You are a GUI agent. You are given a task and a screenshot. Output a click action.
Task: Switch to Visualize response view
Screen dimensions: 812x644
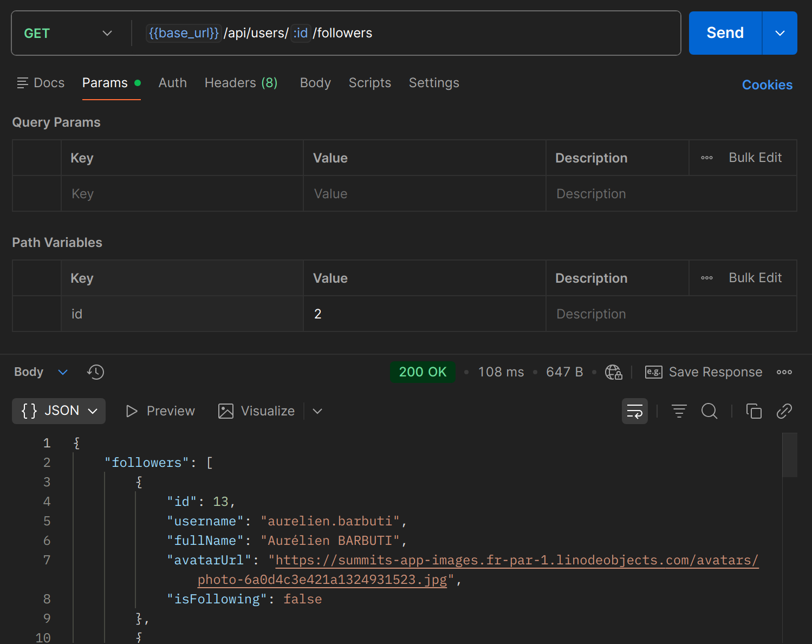point(257,411)
